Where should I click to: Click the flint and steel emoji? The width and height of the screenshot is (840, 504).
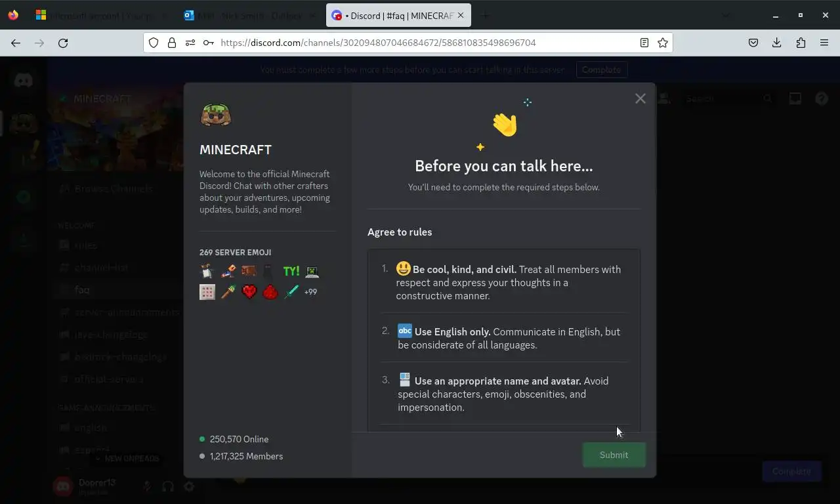tap(228, 271)
